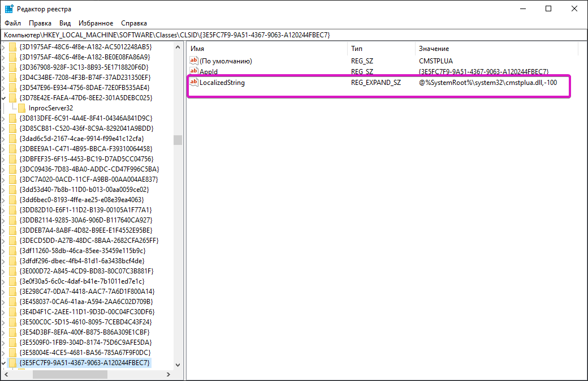Expand the {3D813DFE-6C91-4A4E-8F41-04346A841D9C} key
Screen dimensions: 588x381
4,118
